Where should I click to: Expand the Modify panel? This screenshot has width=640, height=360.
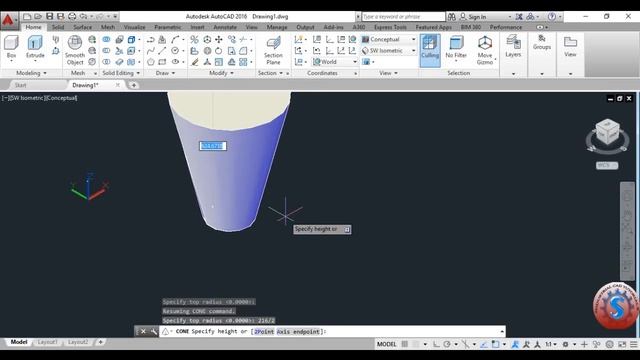pos(221,73)
